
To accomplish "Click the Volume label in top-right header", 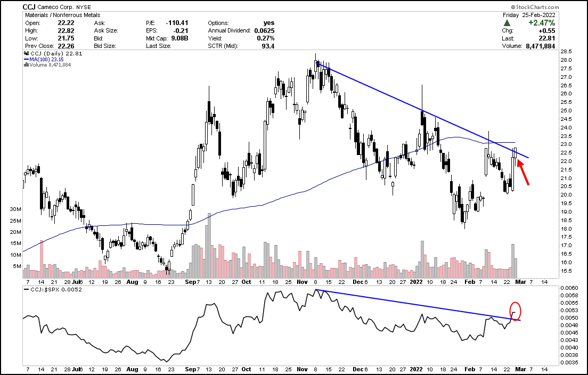I will (x=512, y=46).
